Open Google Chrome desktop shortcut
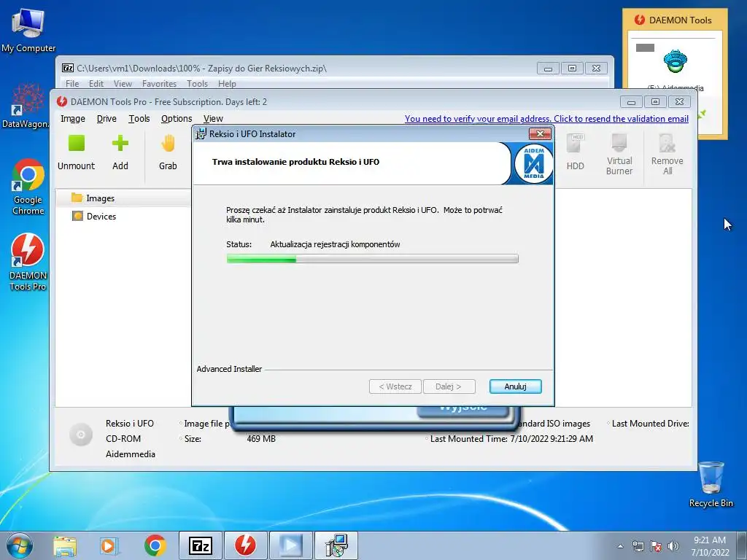The image size is (747, 560). click(28, 187)
